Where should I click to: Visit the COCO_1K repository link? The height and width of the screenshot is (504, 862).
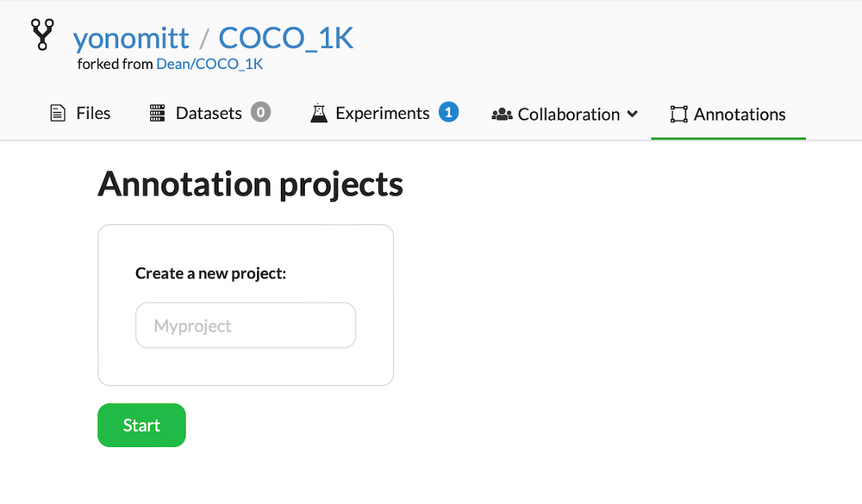[285, 38]
